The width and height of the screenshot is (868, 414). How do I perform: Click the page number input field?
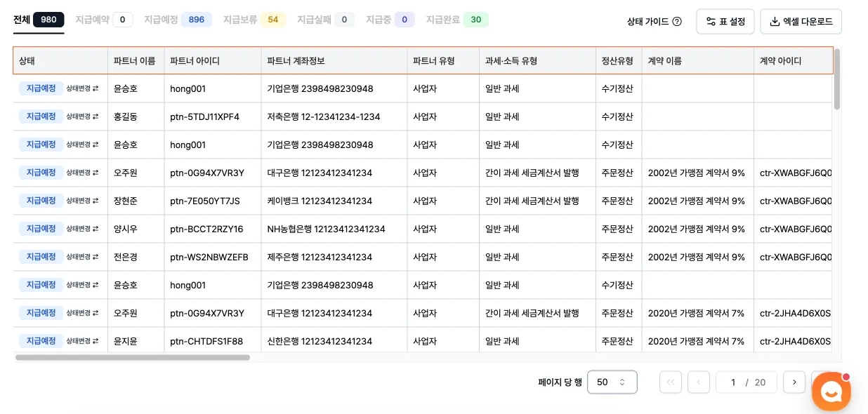[x=733, y=382]
